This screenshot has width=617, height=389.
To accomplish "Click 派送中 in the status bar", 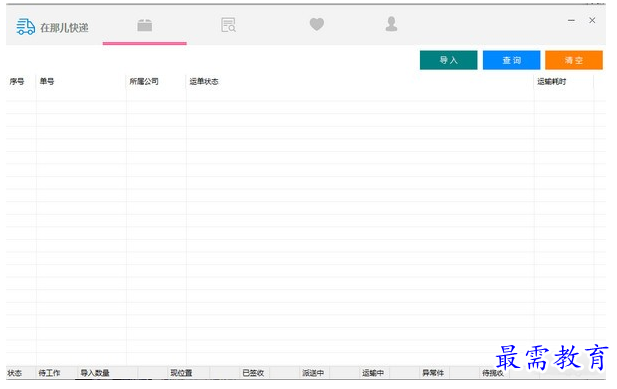I will (x=313, y=373).
